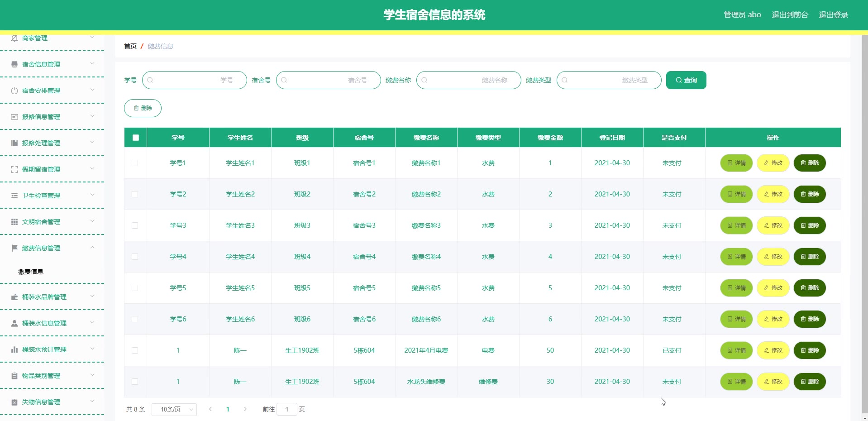Expand 物品类别管理 chevron in sidebar
Screen dimensions: 868x421
click(x=92, y=375)
